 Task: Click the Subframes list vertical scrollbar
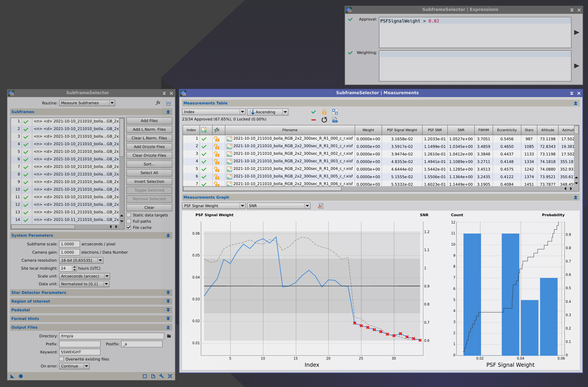pos(122,137)
